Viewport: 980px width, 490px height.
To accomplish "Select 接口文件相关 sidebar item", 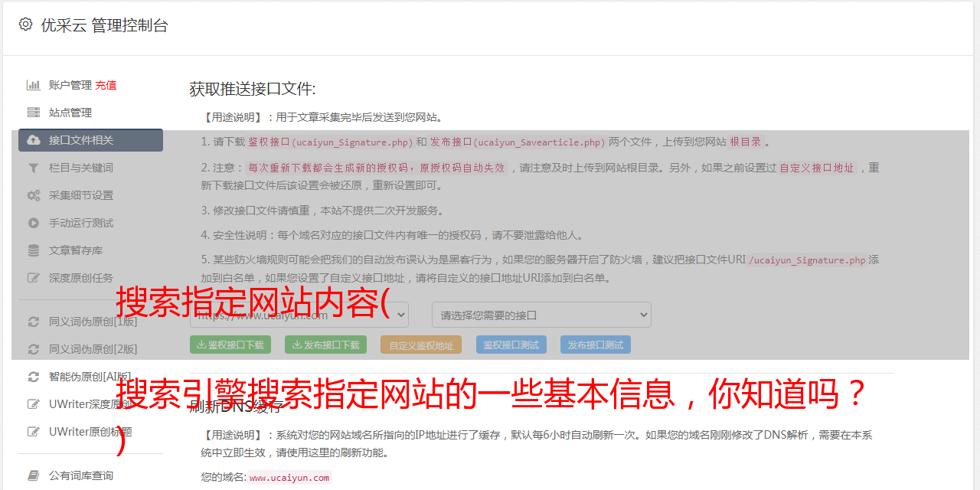I will pos(91,140).
